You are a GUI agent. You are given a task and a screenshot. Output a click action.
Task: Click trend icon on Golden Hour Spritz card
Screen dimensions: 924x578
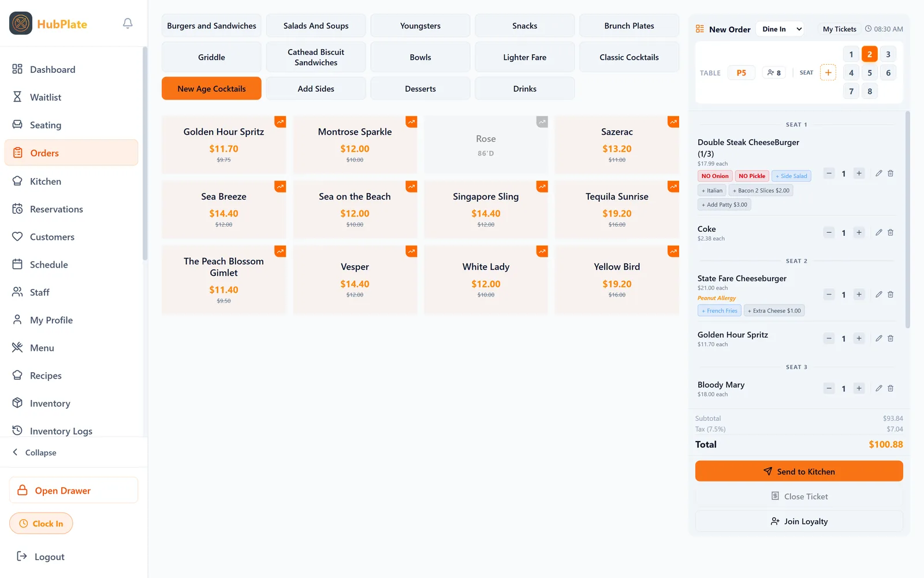280,122
